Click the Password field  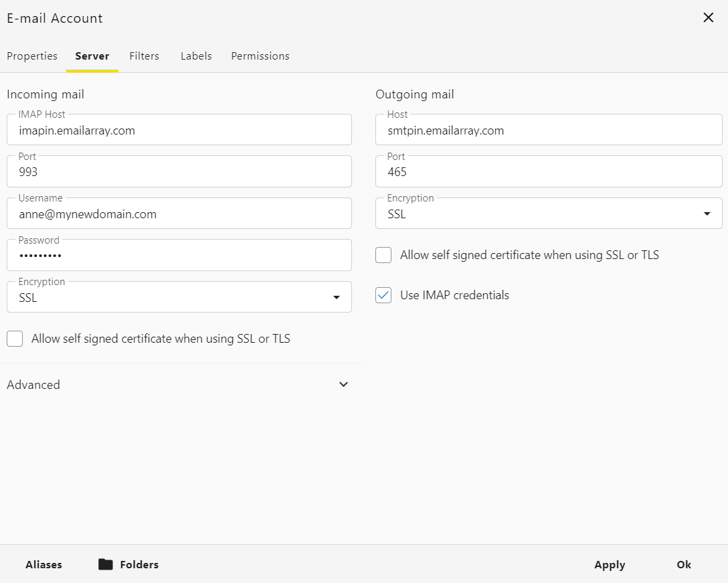(179, 255)
